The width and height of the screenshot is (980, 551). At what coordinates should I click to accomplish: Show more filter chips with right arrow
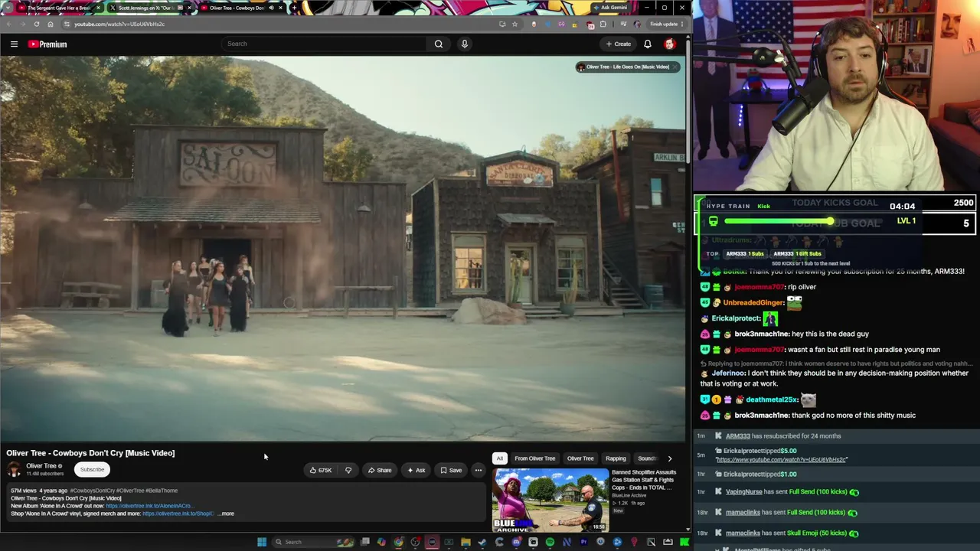click(x=670, y=458)
